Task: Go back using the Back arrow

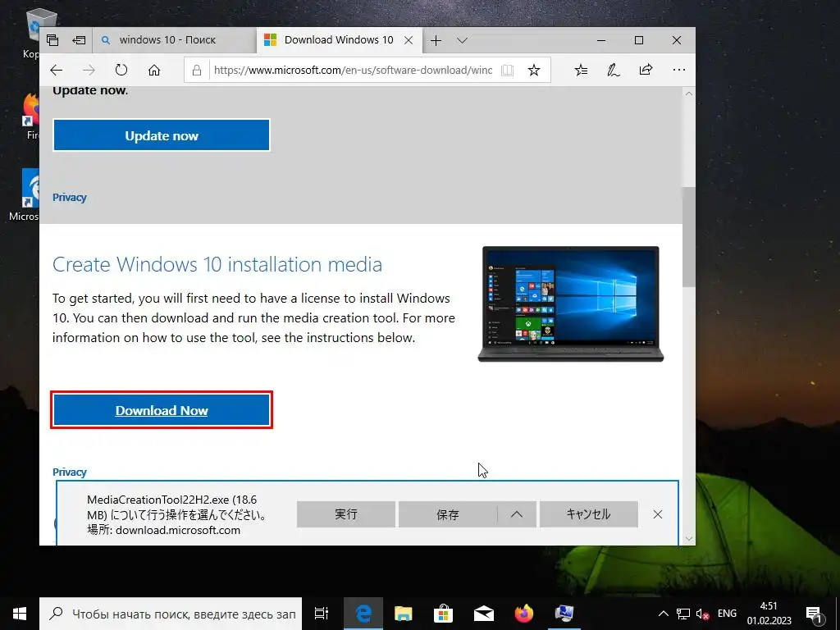Action: point(57,71)
